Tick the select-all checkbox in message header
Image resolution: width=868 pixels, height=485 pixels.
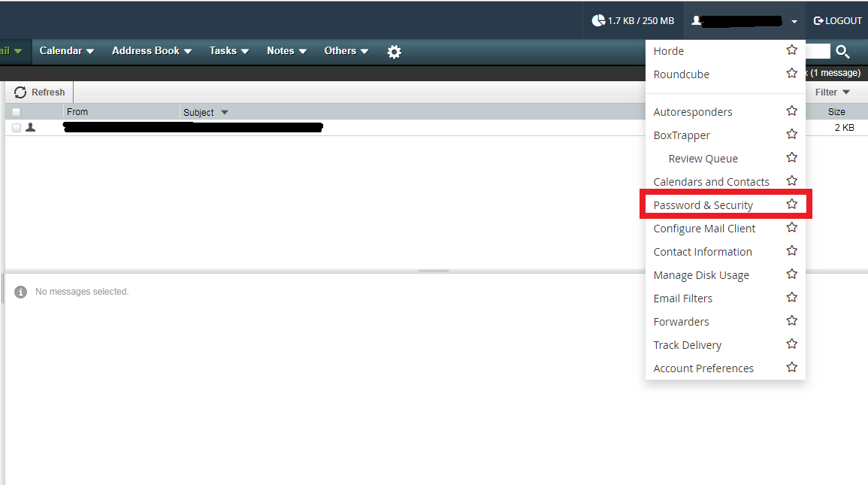17,112
